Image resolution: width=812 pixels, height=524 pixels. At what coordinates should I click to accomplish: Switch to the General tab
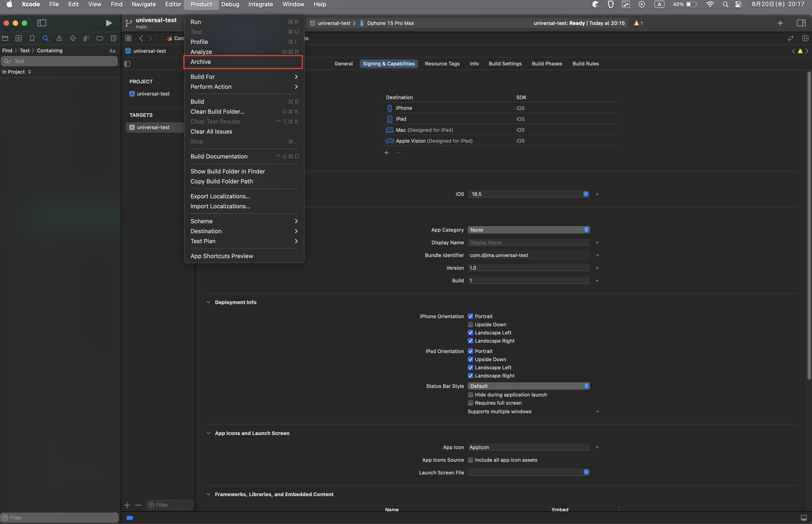pyautogui.click(x=344, y=64)
